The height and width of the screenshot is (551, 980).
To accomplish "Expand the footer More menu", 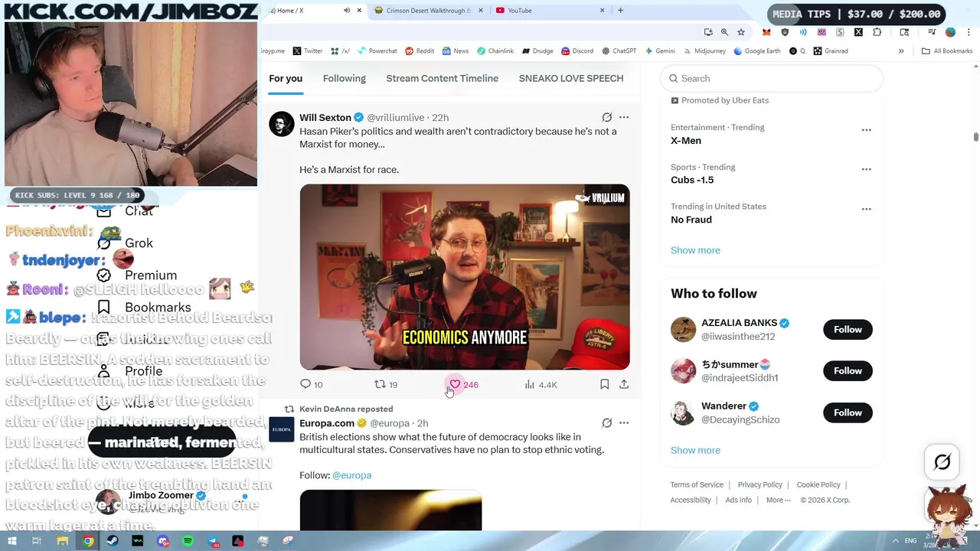I will [x=778, y=500].
